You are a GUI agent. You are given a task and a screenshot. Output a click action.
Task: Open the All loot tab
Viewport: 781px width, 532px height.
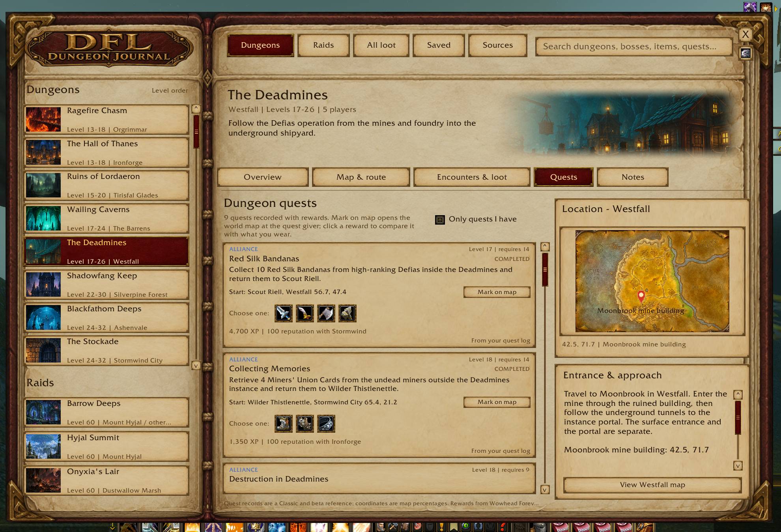[381, 45]
